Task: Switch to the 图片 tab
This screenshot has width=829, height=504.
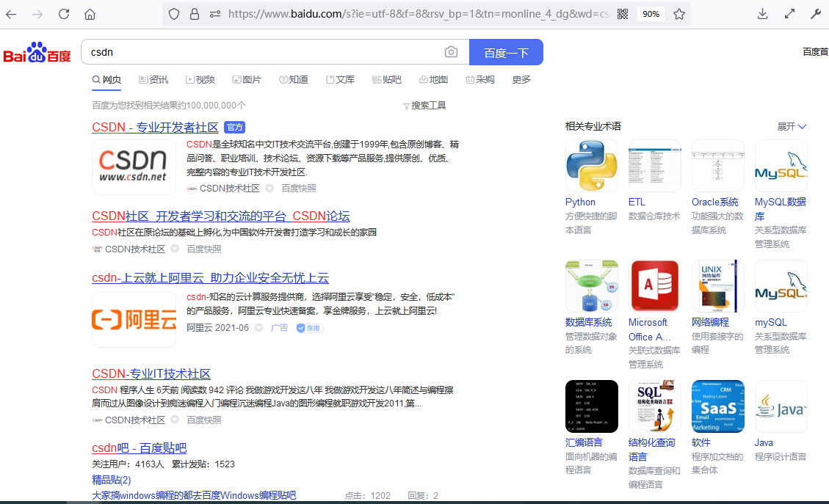Action: [247, 80]
